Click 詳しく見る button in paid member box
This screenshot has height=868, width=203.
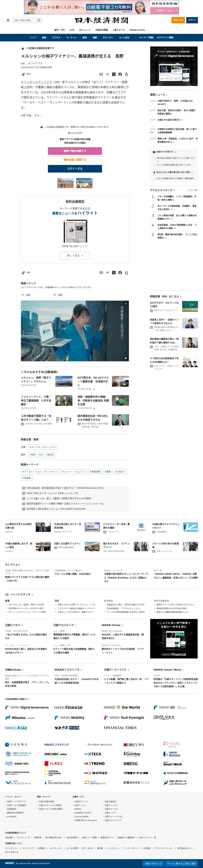click(75, 255)
